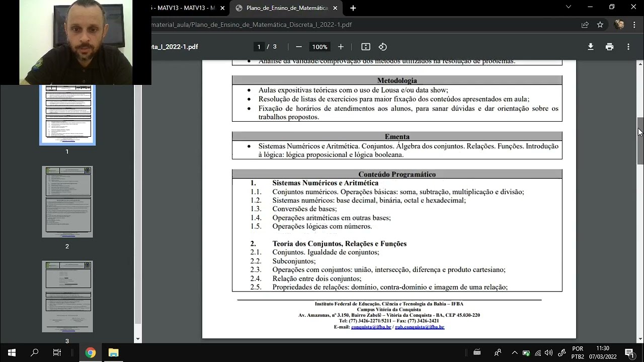
Task: Open Chrome from the taskbar
Action: [90, 352]
